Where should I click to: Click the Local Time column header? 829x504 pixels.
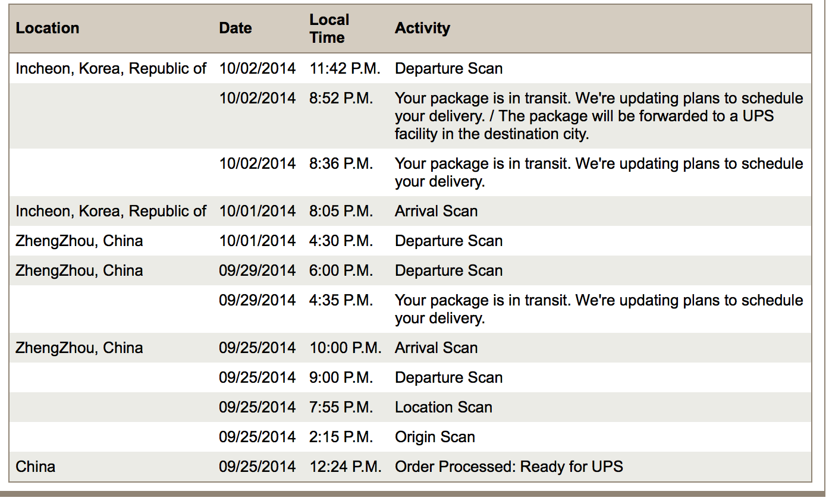point(329,29)
